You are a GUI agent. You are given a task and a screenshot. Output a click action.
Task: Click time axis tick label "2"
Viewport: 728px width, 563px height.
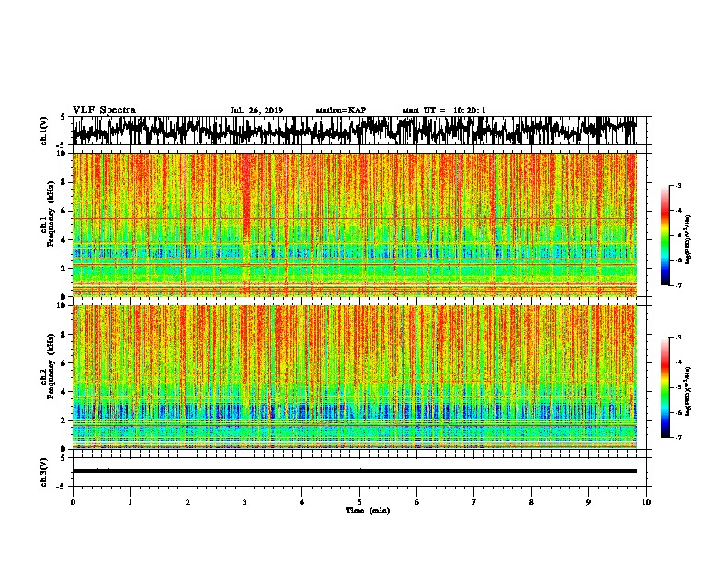pos(188,502)
